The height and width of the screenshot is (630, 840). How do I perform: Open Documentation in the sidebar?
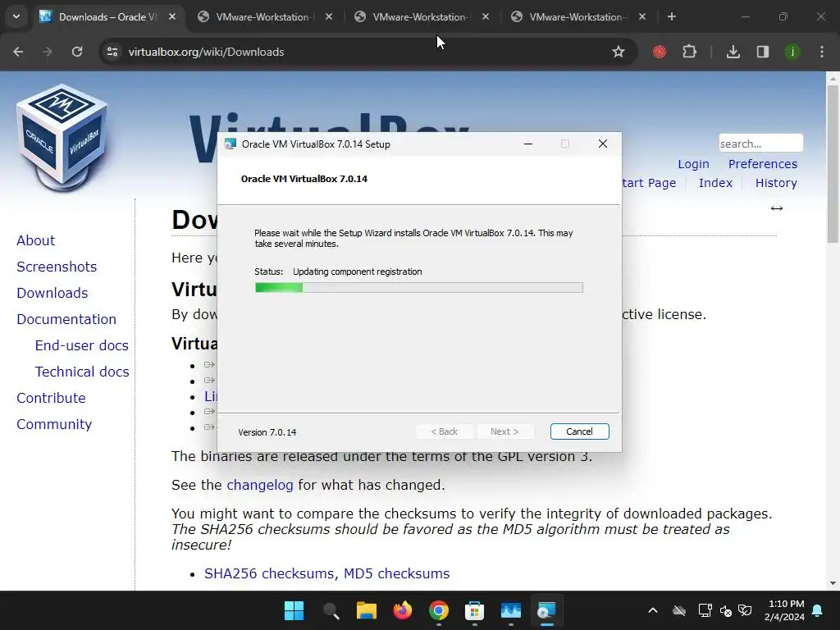pyautogui.click(x=66, y=319)
